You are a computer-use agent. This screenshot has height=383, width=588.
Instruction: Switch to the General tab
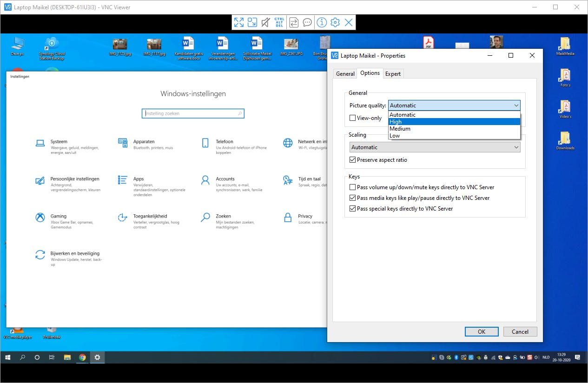click(345, 73)
